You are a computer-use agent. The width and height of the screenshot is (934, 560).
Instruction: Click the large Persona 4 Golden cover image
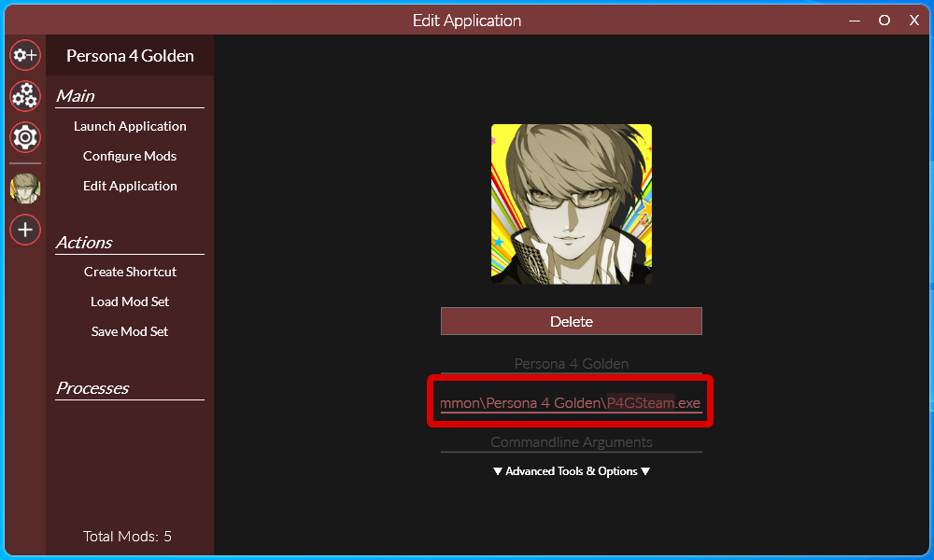pos(572,204)
